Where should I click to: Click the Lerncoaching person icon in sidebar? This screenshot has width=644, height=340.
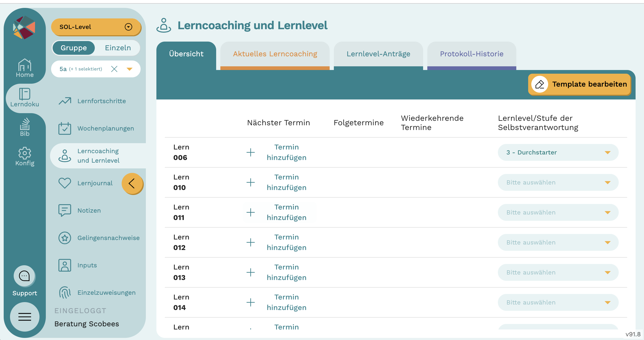(x=65, y=156)
